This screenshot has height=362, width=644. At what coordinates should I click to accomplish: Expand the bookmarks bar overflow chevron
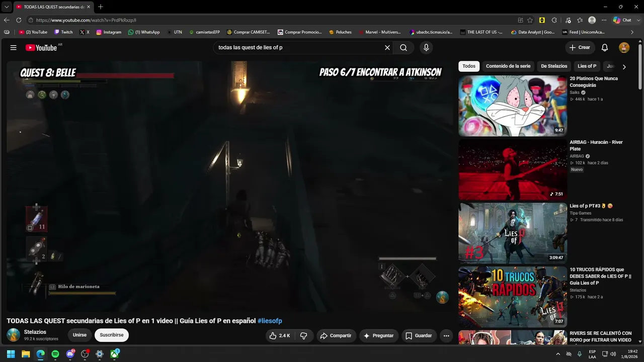point(632,32)
